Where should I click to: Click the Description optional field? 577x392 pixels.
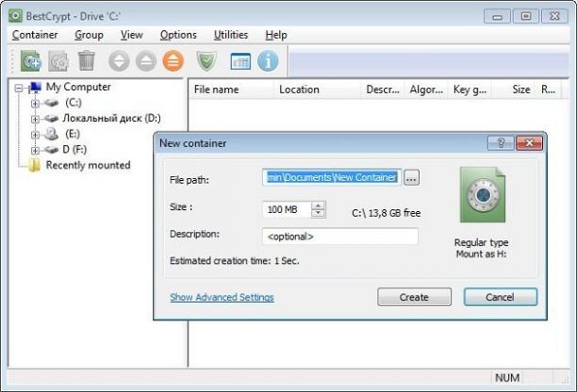click(x=340, y=237)
